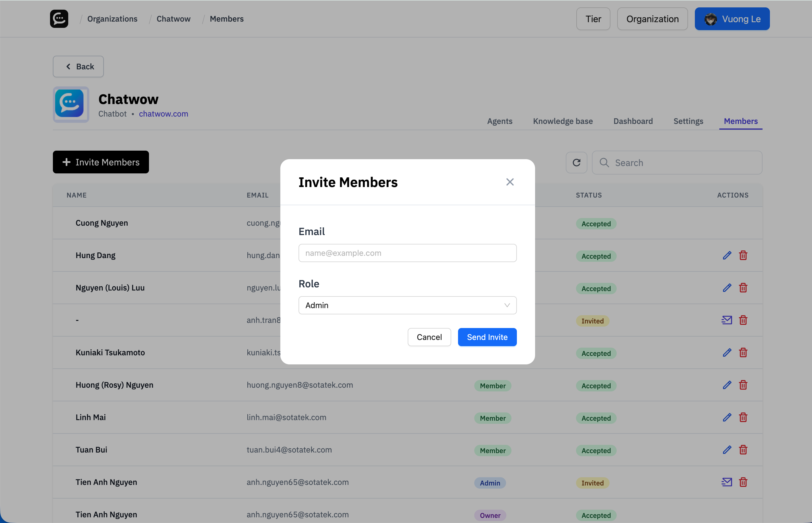
Task: Delete Tuan Bui's member entry
Action: (743, 450)
